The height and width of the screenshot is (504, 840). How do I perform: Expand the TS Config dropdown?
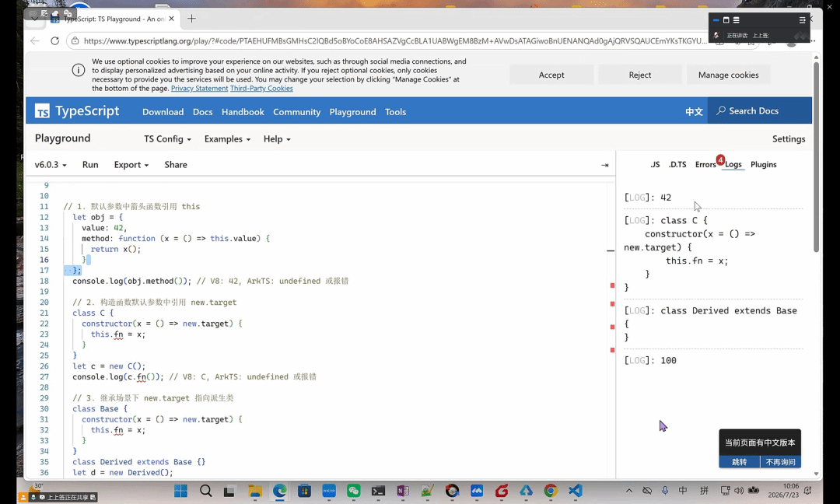pos(167,138)
